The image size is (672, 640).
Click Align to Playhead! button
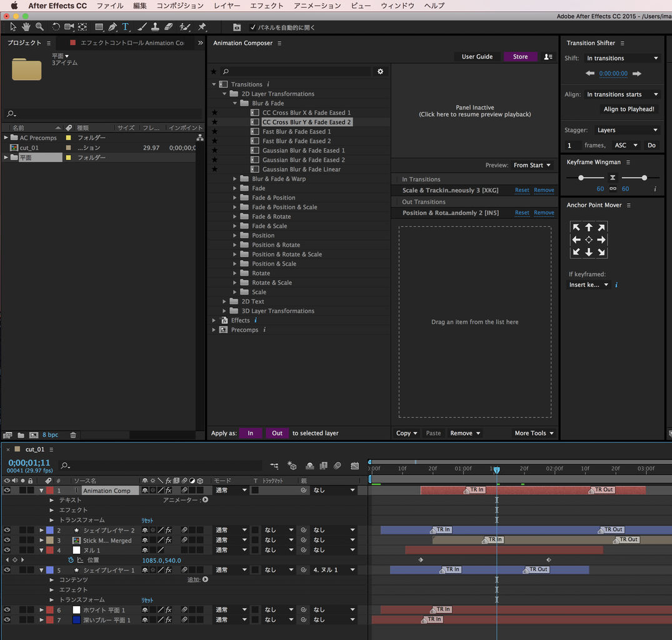(629, 109)
